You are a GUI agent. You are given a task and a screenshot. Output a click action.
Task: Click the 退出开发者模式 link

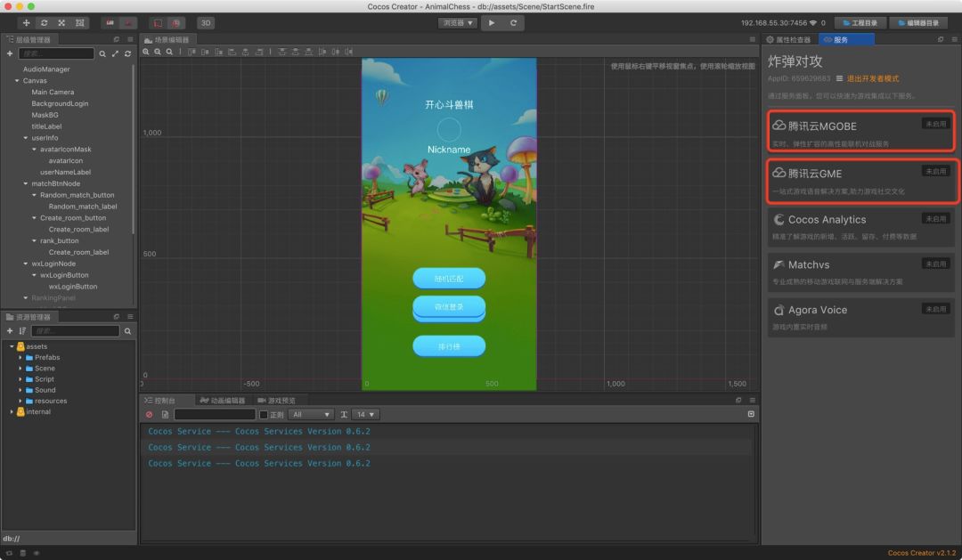click(872, 78)
